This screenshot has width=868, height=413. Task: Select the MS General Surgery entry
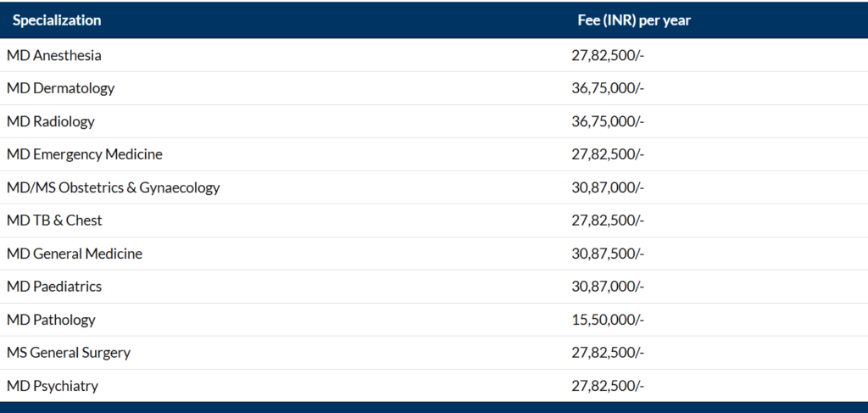69,353
